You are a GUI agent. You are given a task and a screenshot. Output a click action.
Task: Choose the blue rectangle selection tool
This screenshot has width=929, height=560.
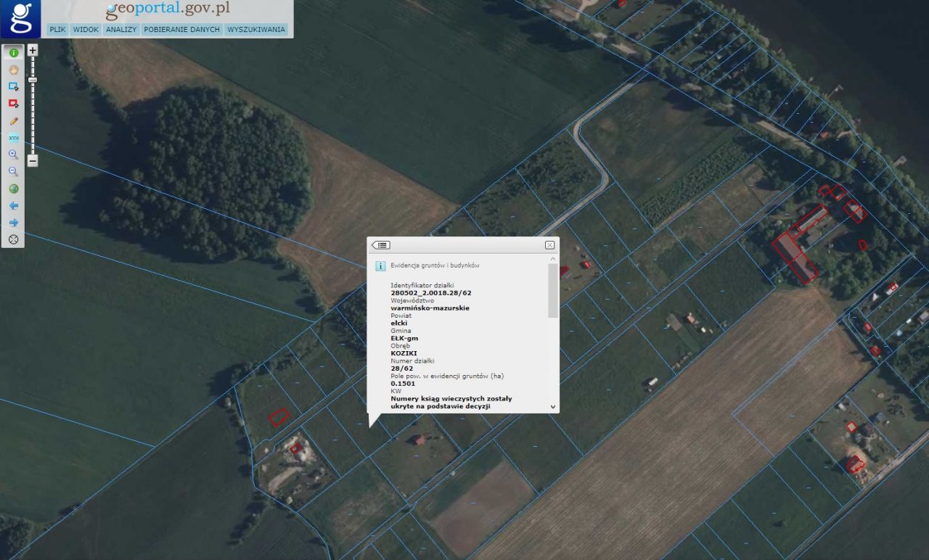(x=13, y=86)
